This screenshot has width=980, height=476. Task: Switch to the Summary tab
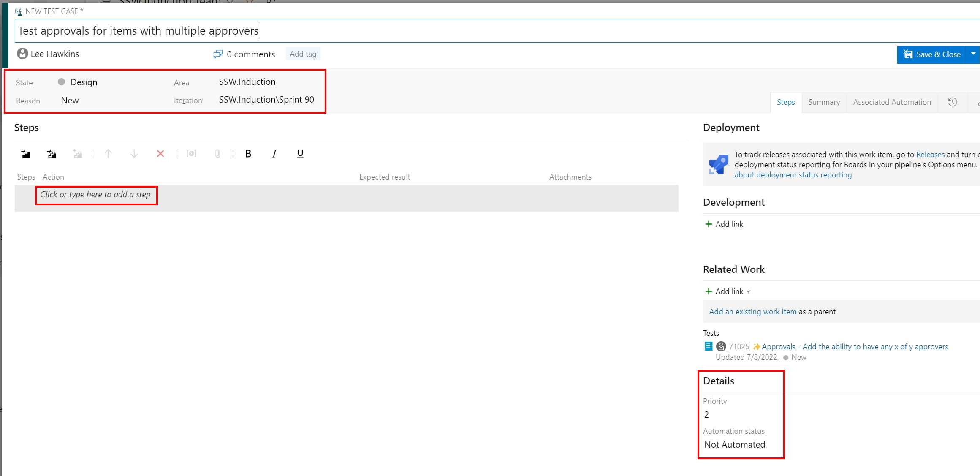point(824,102)
